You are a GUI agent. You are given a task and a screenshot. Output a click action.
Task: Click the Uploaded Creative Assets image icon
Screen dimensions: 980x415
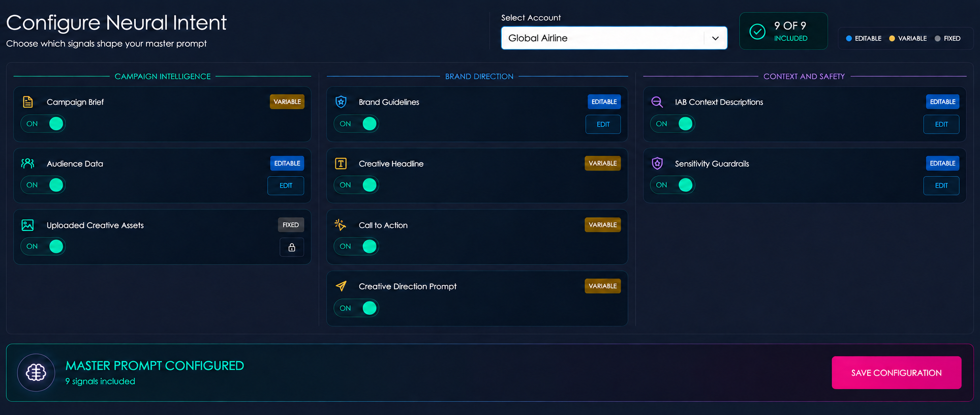pyautogui.click(x=28, y=225)
